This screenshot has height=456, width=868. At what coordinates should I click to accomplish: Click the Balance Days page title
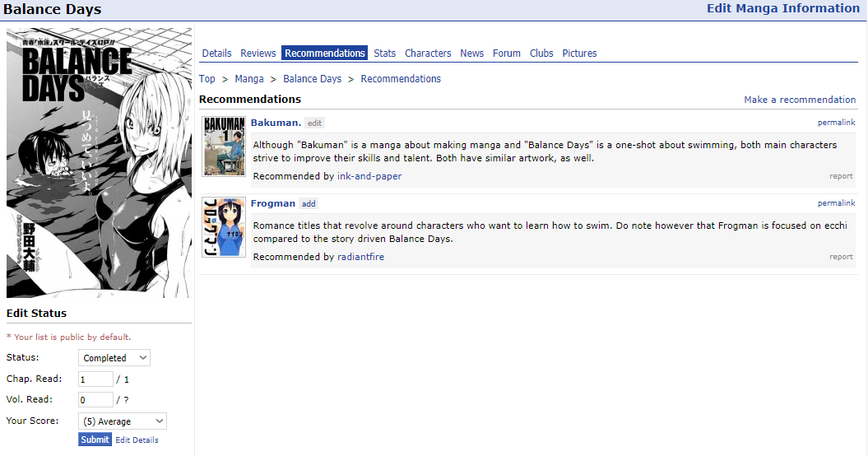[52, 9]
